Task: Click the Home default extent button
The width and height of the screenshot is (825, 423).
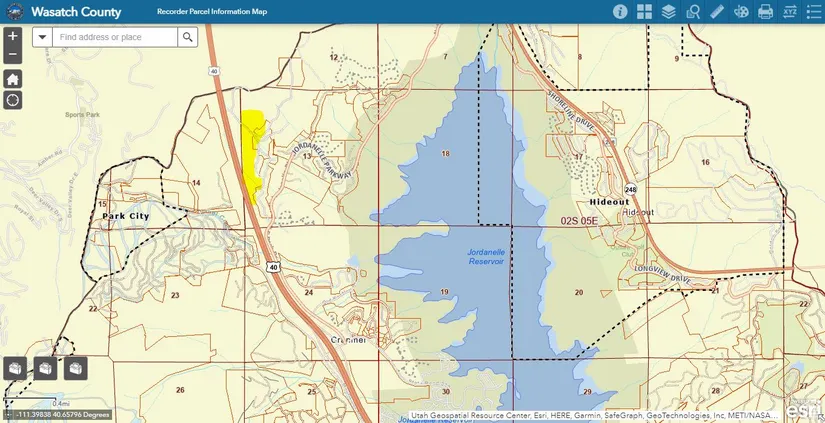Action: (12, 78)
